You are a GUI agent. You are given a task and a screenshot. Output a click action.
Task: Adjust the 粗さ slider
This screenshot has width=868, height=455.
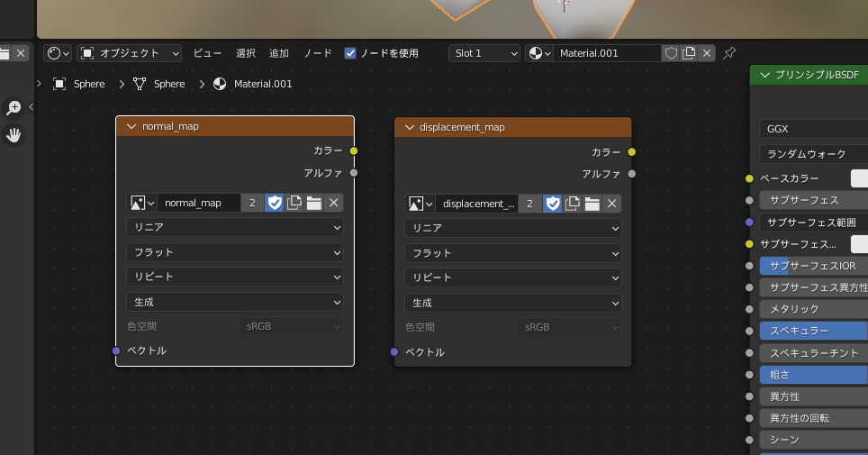(x=814, y=375)
